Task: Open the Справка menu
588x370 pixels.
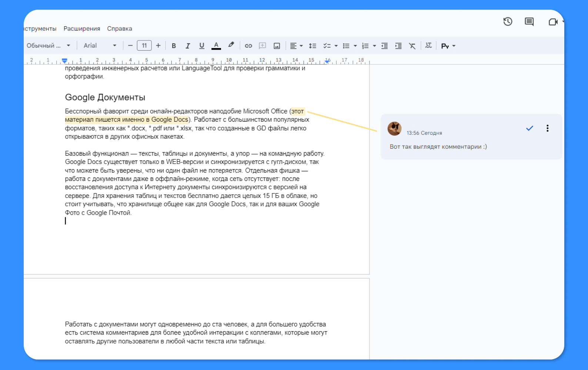Action: (x=120, y=28)
